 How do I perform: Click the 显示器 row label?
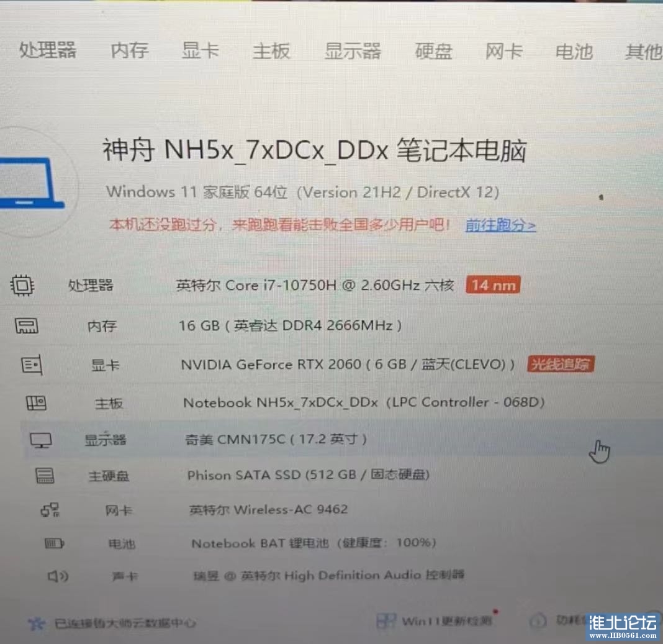[106, 440]
